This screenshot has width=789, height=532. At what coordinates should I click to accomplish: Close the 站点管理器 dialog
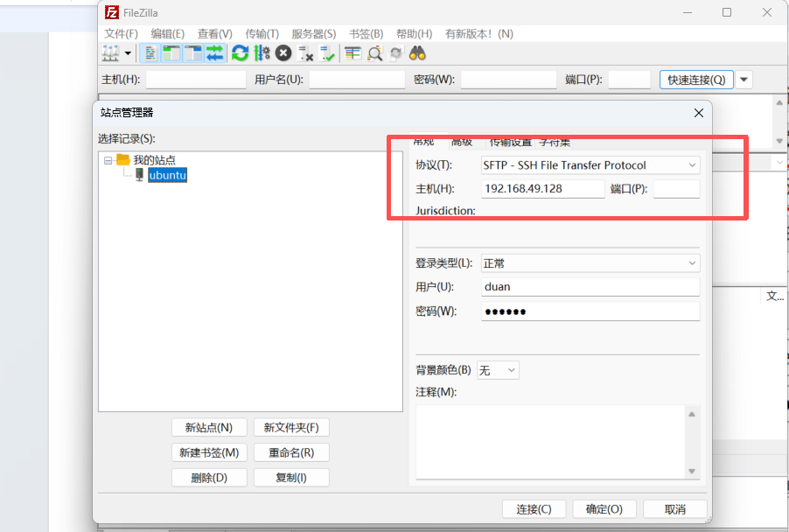coord(698,113)
